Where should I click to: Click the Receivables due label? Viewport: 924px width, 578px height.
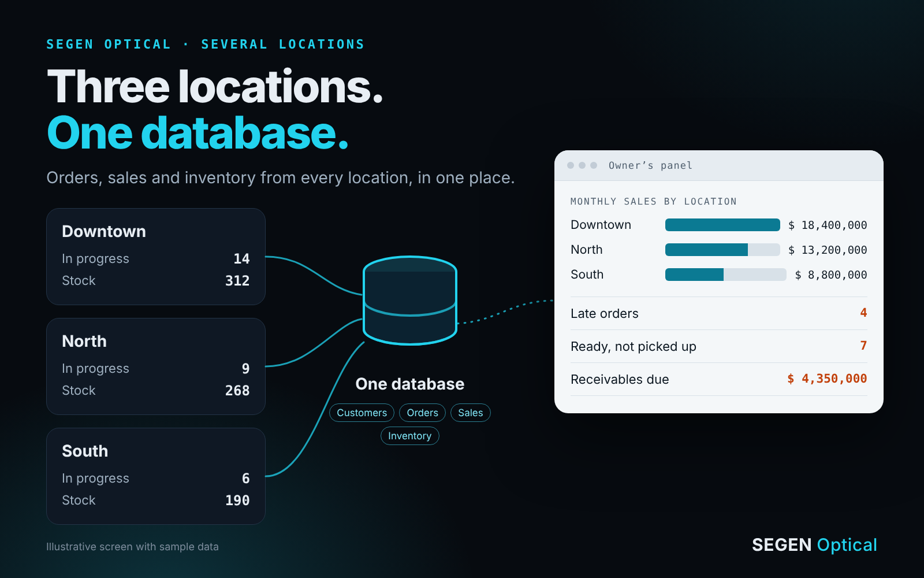(620, 379)
